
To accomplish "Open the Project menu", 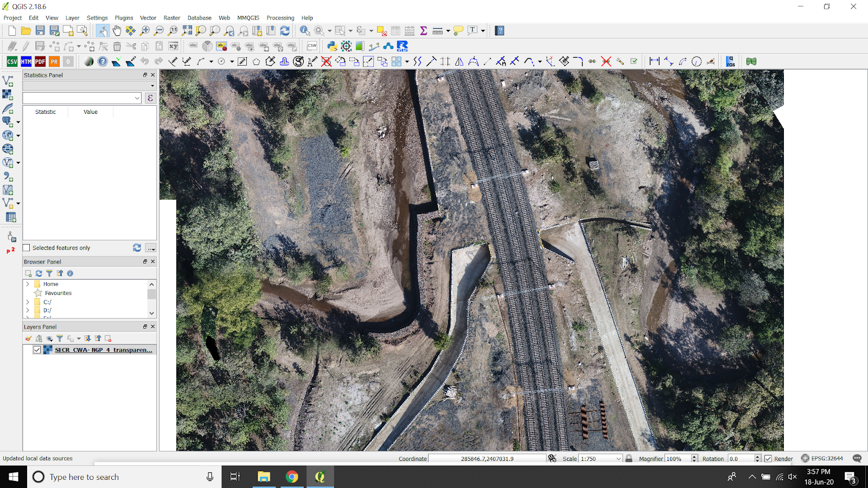I will [x=12, y=18].
